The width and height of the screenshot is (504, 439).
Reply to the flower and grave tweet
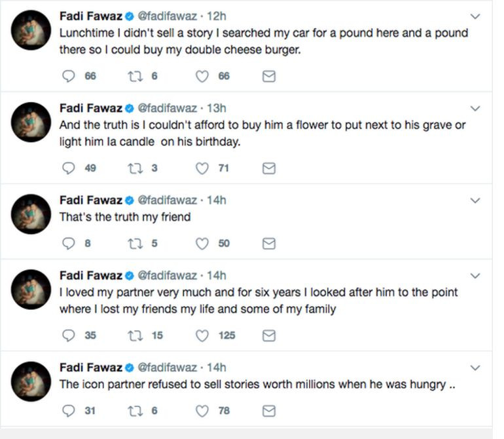coord(69,168)
